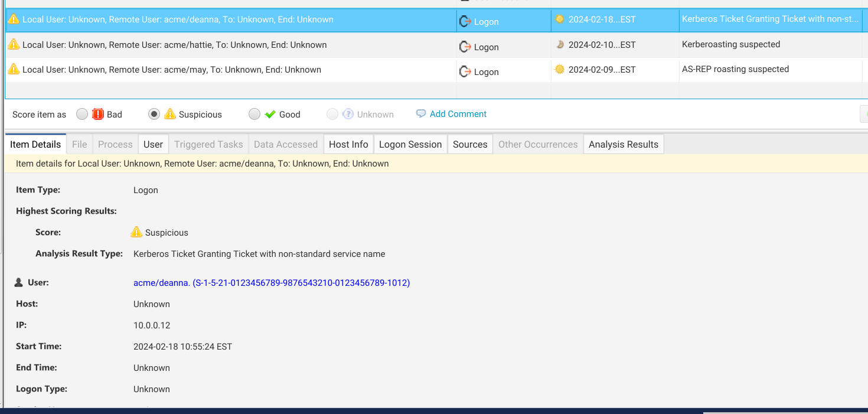The height and width of the screenshot is (414, 868).
Task: Click the sun icon beside the AS-REP roasting timestamp
Action: click(x=559, y=69)
